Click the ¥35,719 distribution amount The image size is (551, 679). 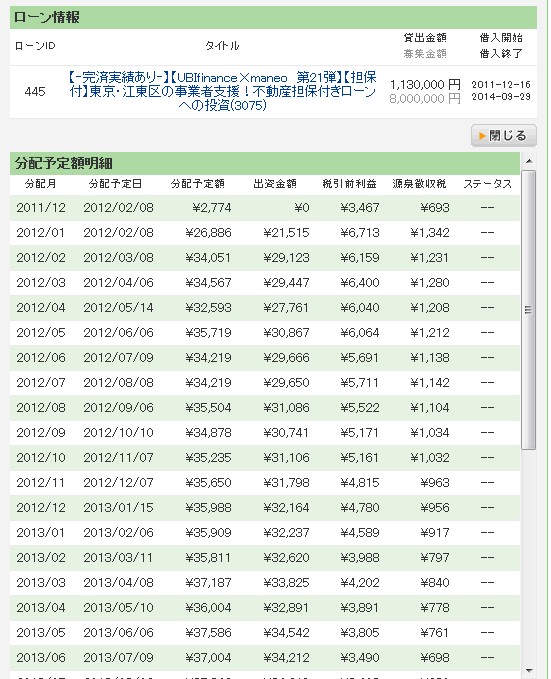coord(208,333)
